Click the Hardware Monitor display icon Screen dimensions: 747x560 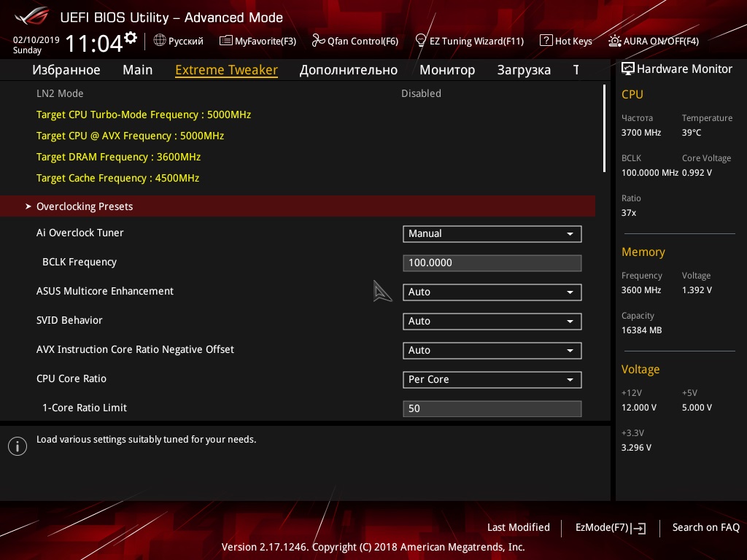(x=628, y=69)
